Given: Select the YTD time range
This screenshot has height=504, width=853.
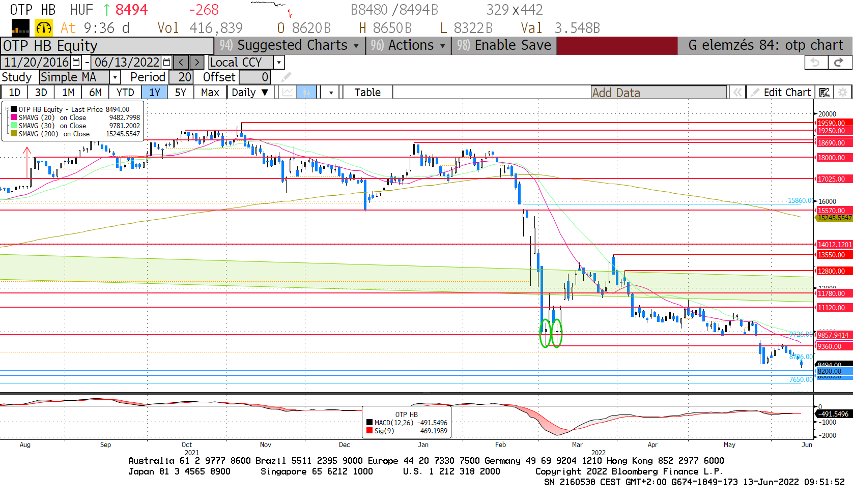Looking at the screenshot, I should point(125,92).
